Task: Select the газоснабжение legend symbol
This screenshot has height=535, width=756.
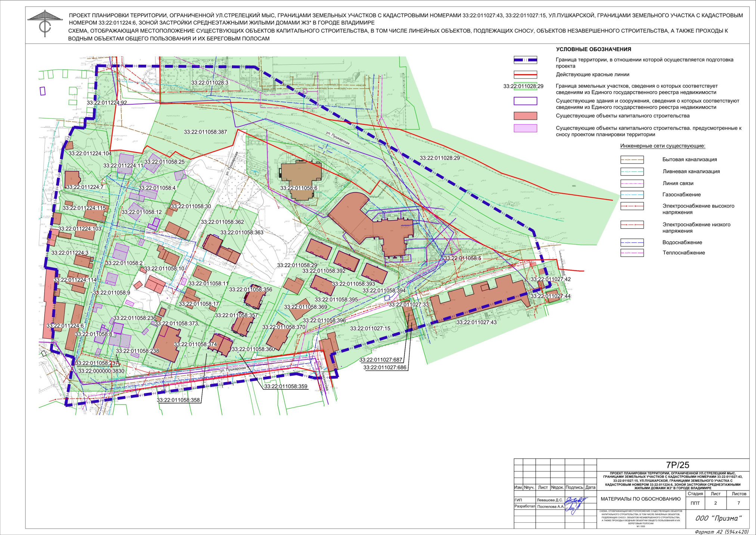Action: pyautogui.click(x=632, y=195)
